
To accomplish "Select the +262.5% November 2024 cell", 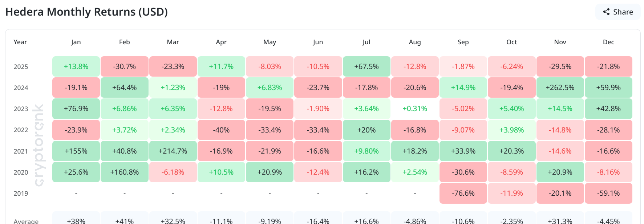I will [x=560, y=87].
